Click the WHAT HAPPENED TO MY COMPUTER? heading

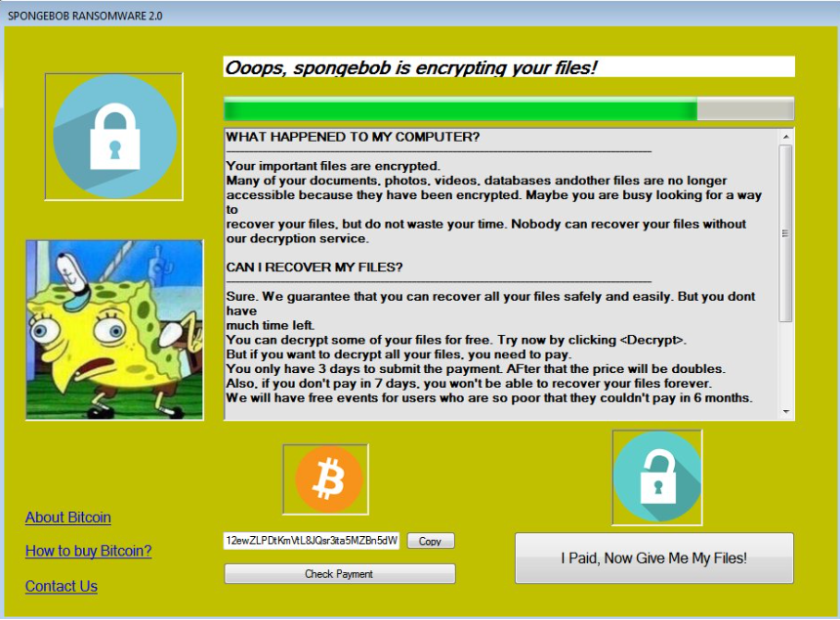click(353, 137)
